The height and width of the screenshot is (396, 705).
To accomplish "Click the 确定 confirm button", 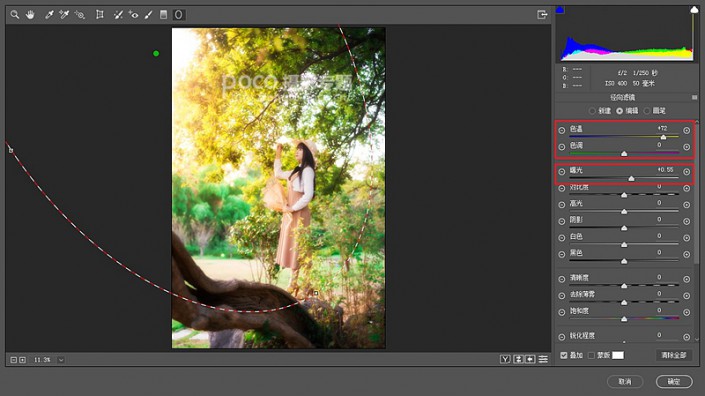I will (674, 382).
